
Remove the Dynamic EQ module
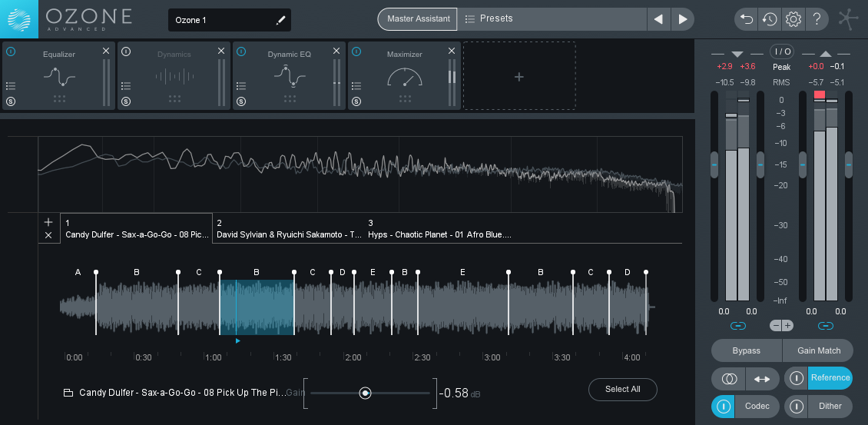coord(336,51)
